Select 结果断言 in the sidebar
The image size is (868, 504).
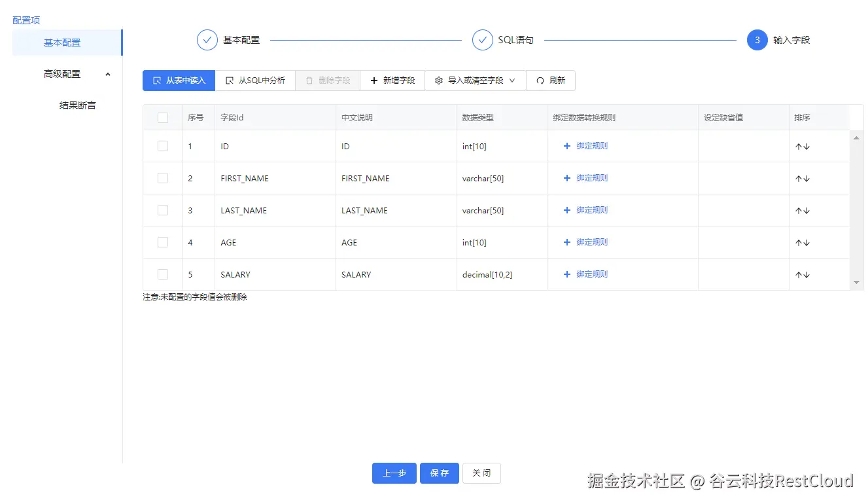[77, 105]
